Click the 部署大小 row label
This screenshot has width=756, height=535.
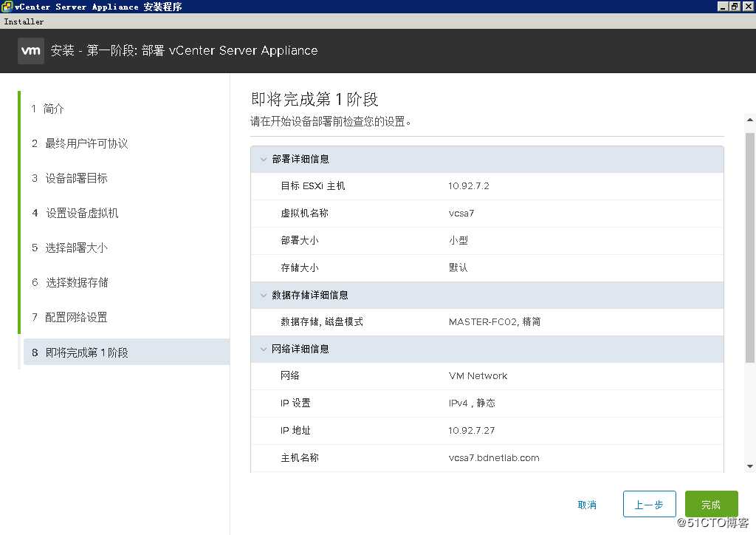(x=300, y=240)
